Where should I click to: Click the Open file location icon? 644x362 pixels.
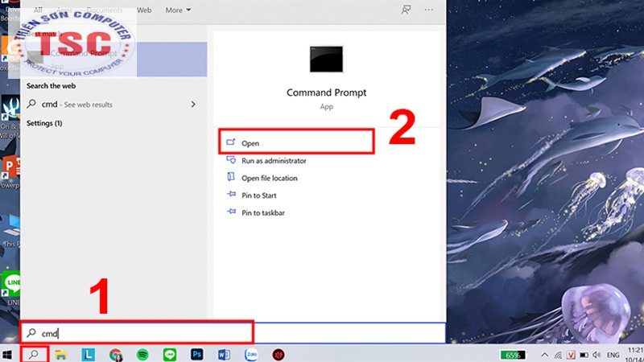tap(231, 177)
